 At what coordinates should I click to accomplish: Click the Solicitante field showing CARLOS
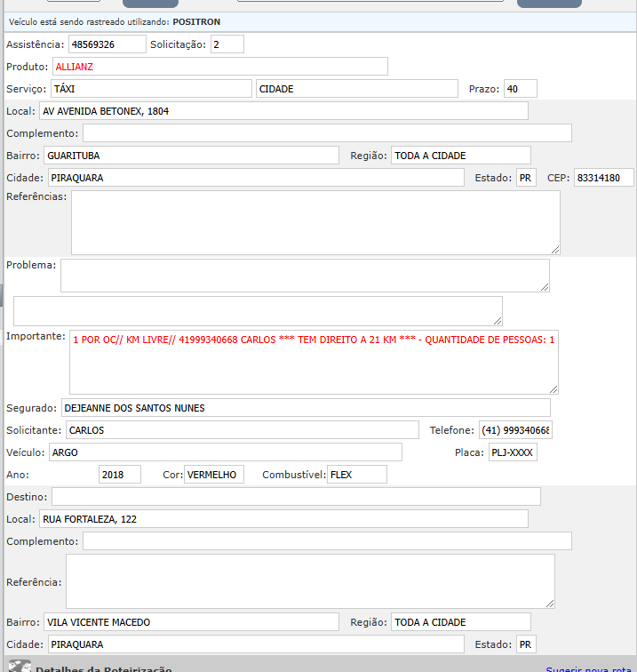point(241,430)
